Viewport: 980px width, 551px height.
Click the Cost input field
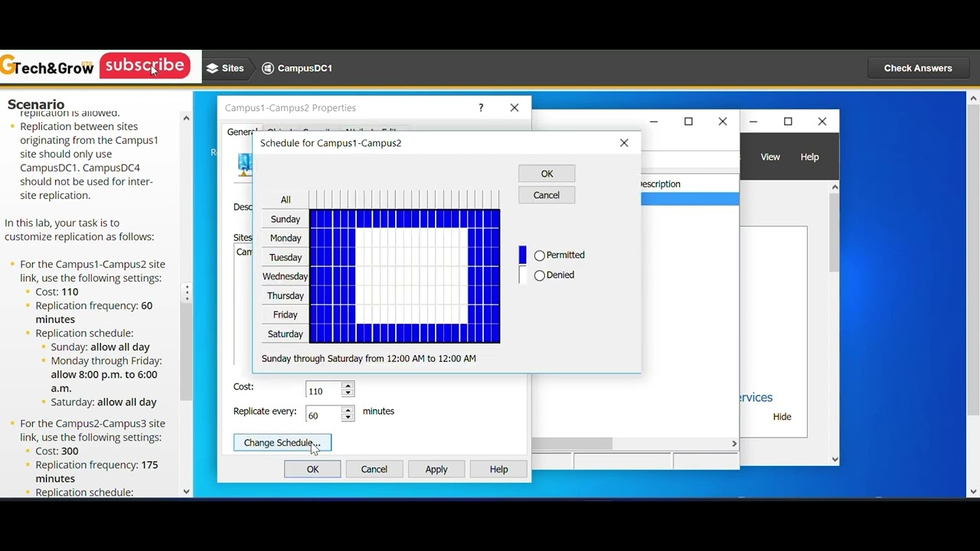pos(324,390)
